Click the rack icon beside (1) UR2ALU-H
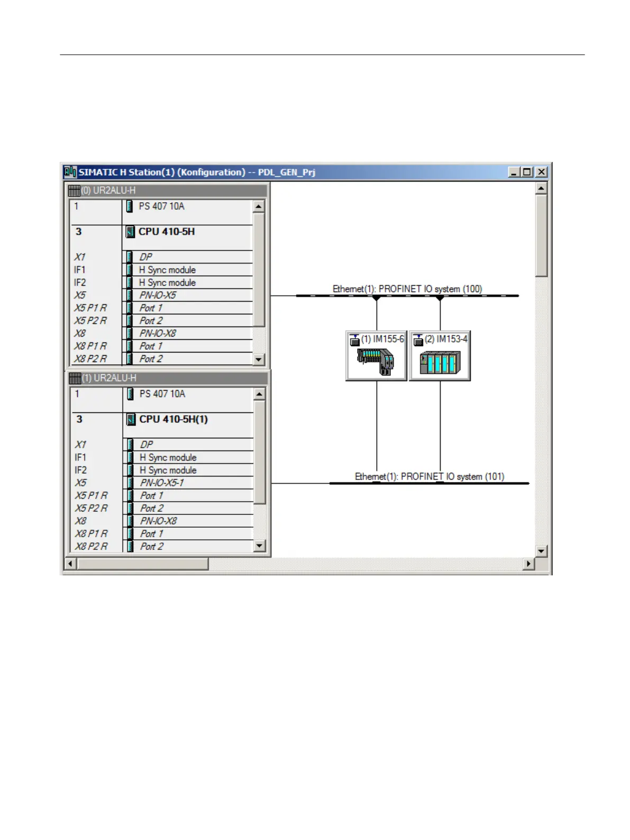This screenshot has height=840, width=630. point(75,378)
